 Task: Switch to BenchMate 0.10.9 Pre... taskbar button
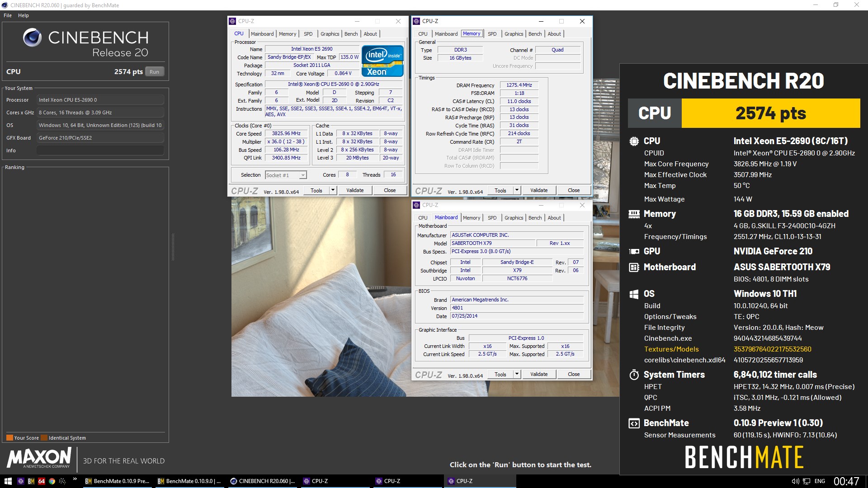coord(118,481)
